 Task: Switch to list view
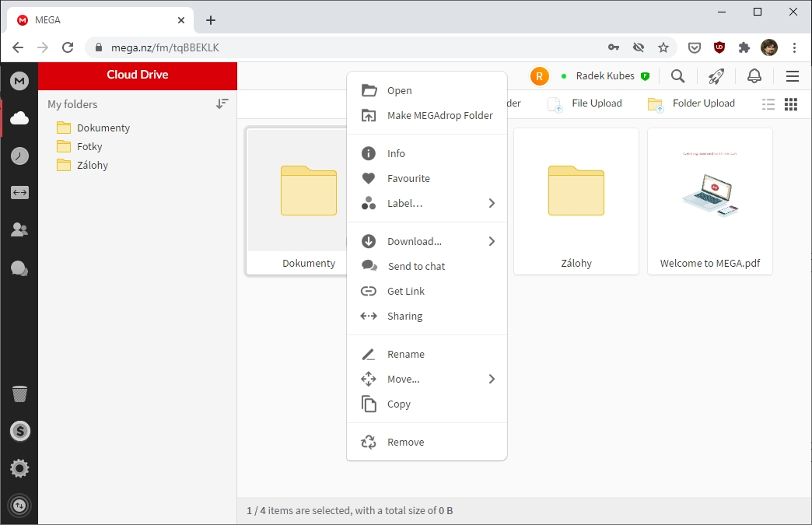[x=768, y=104]
